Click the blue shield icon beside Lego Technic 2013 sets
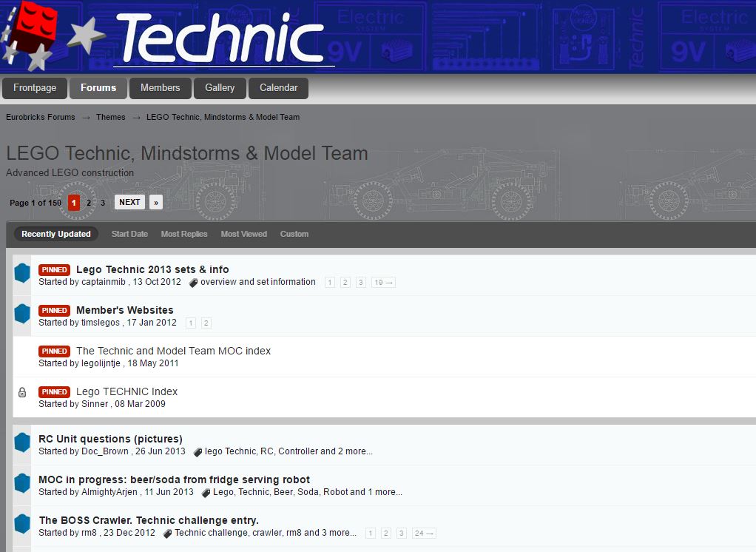 22,273
